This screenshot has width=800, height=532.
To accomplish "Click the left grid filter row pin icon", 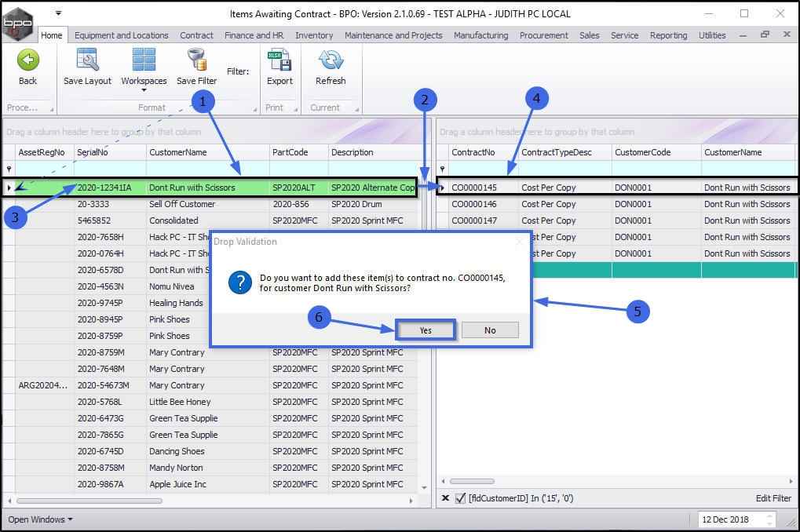I will pos(9,169).
